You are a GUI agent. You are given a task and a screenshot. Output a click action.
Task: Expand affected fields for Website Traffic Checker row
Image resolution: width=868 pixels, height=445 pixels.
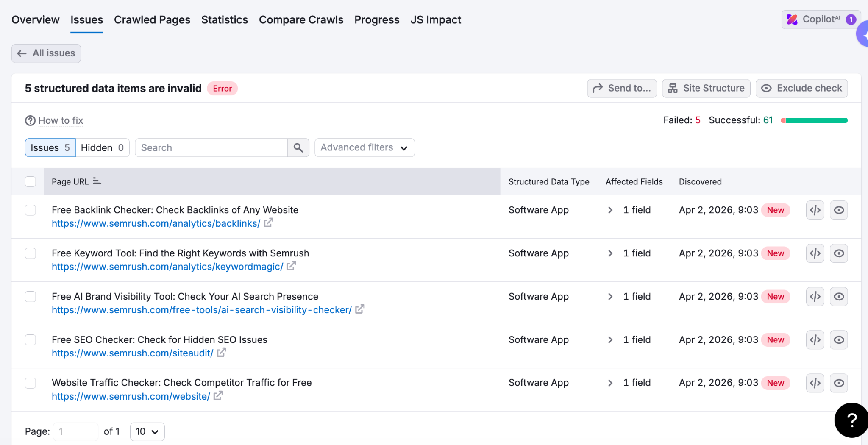click(x=610, y=383)
